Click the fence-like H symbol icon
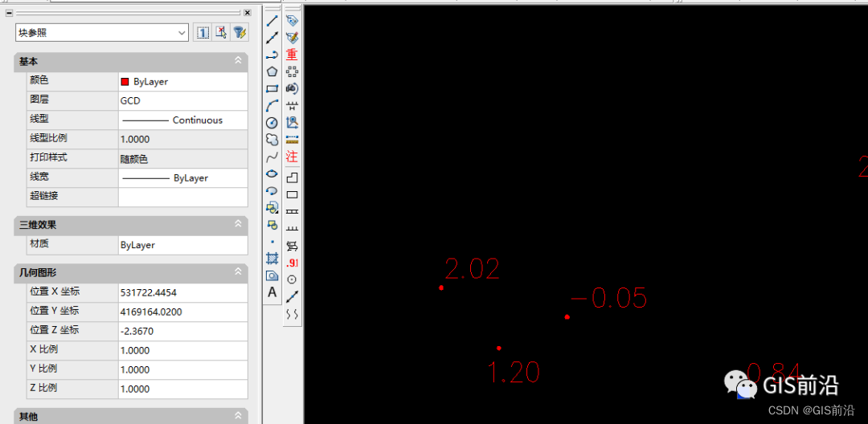Image resolution: width=868 pixels, height=424 pixels. 292,105
